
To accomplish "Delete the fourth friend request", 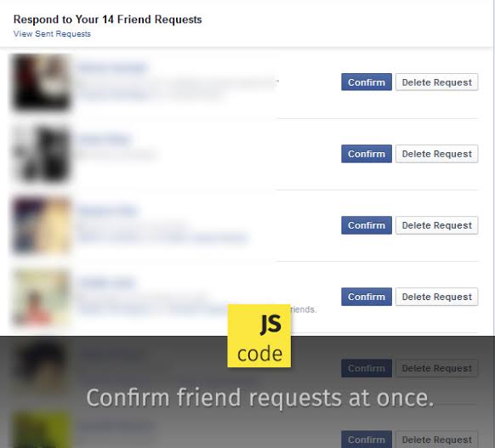I will pos(437,297).
